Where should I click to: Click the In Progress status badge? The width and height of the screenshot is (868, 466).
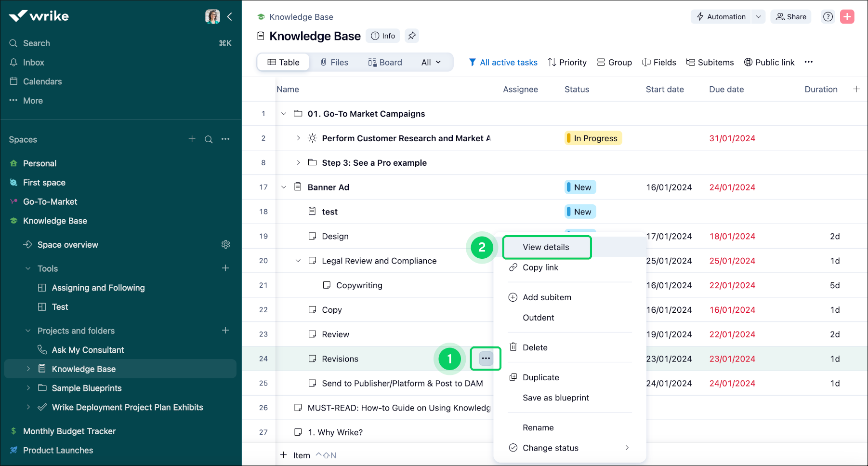[x=593, y=138]
